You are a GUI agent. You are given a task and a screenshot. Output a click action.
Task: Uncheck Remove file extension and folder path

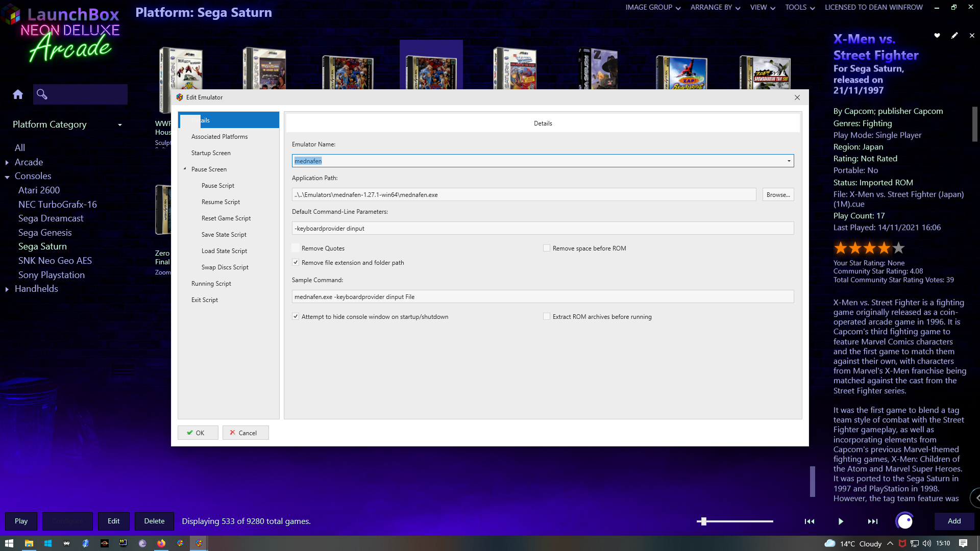[296, 262]
